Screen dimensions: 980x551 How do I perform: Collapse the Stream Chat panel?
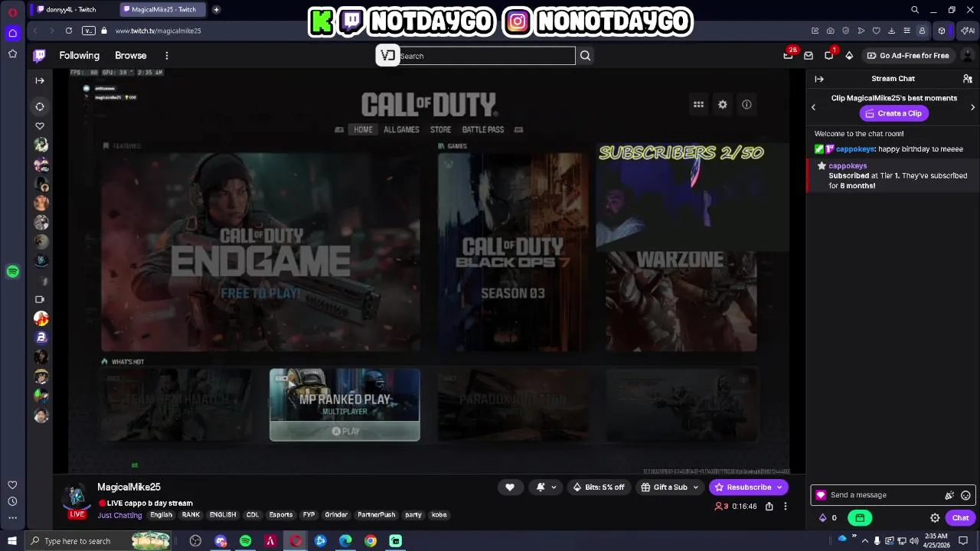click(x=819, y=79)
